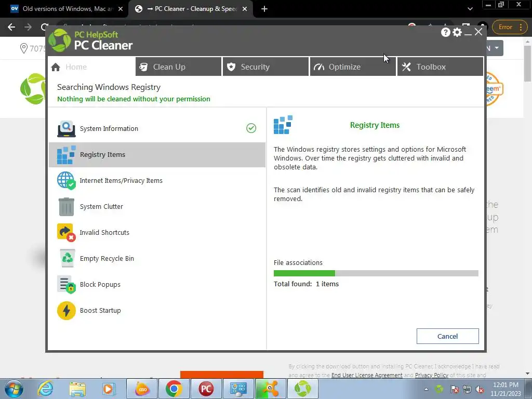
Task: Select the System Information row label
Action: 109,129
